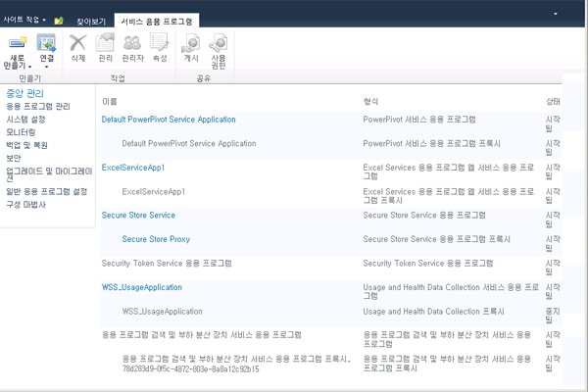The width and height of the screenshot is (588, 392).
Task: Click Security Token Service type column cell
Action: (x=428, y=263)
